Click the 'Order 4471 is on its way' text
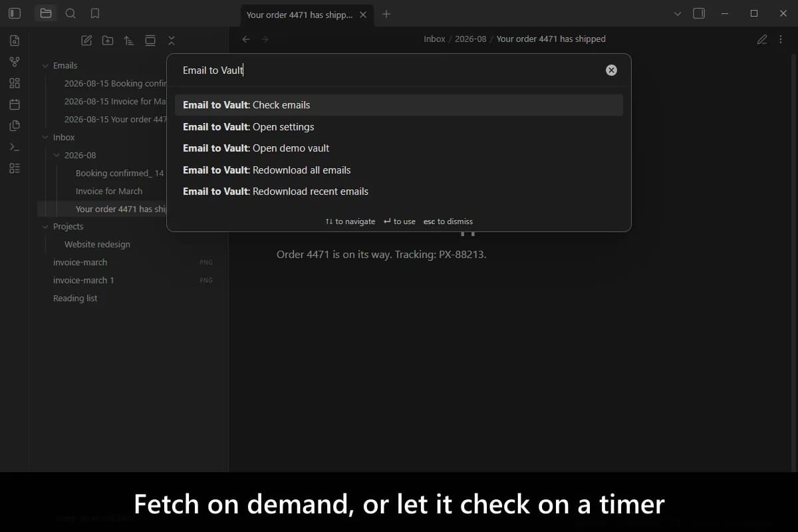 (382, 254)
